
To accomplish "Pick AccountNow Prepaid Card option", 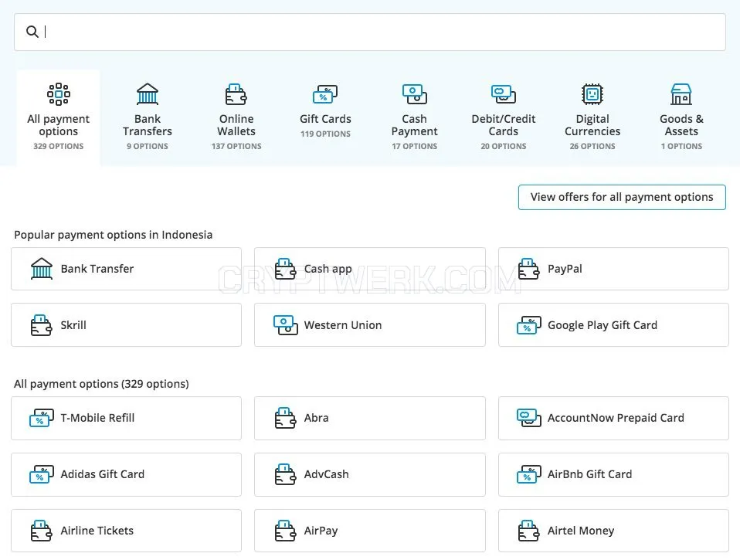I will click(613, 418).
